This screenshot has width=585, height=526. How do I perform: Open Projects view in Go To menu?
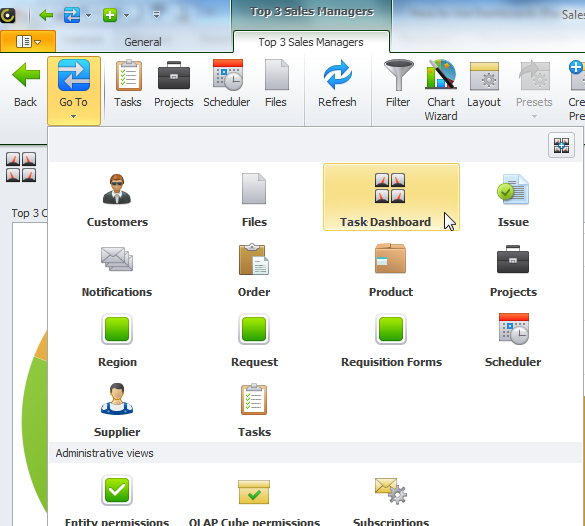[513, 271]
